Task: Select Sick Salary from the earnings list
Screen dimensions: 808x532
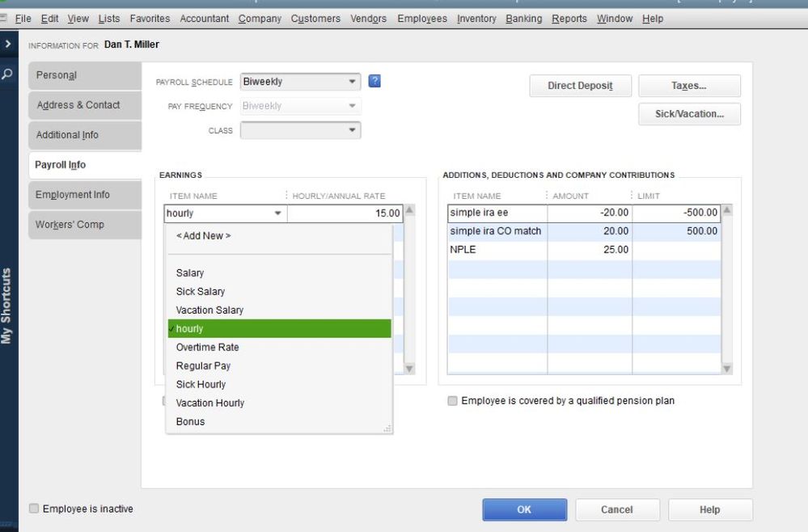Action: point(279,292)
